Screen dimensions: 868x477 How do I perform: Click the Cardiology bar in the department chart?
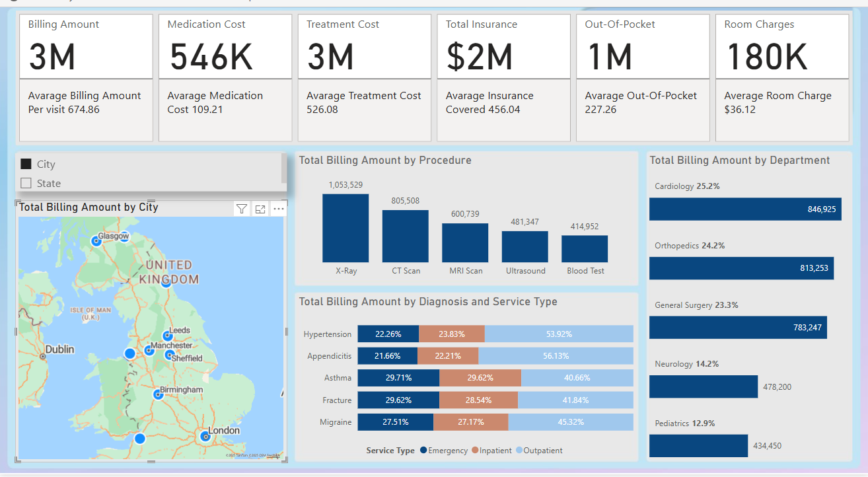[x=745, y=209]
